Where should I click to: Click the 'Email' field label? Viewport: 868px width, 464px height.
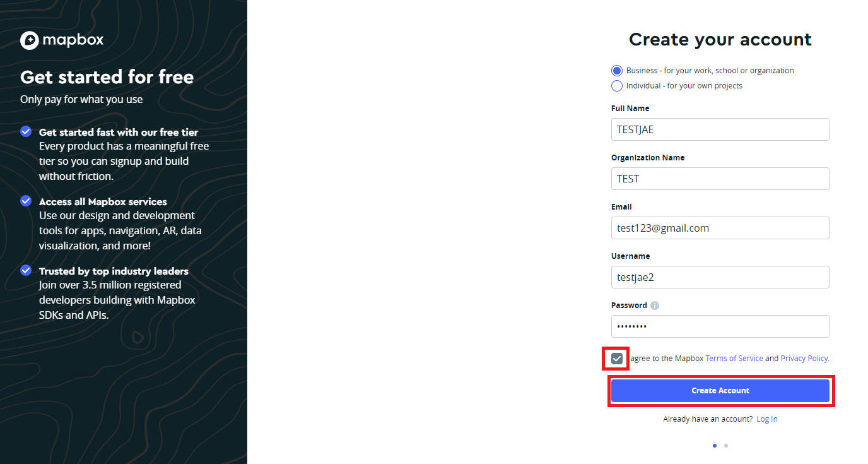point(621,207)
